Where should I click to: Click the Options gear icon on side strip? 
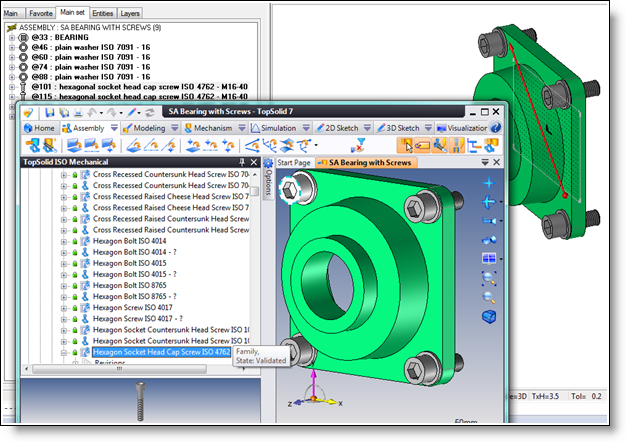[x=267, y=163]
